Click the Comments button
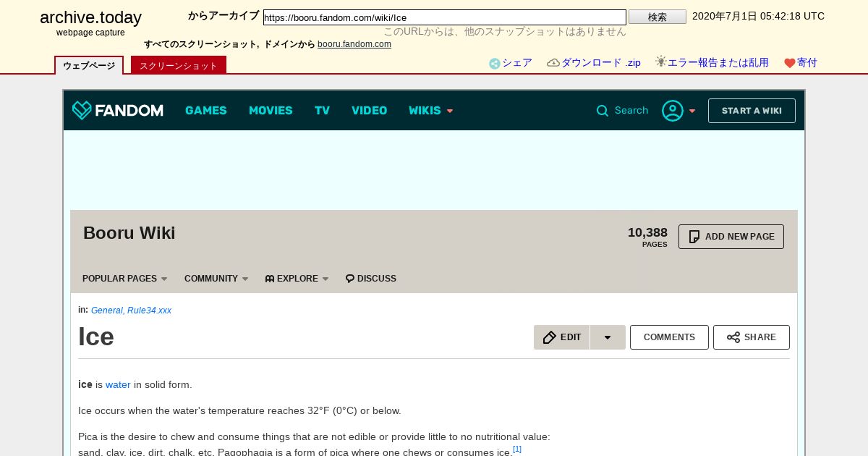Screen dimensions: 868x456 point(669,337)
